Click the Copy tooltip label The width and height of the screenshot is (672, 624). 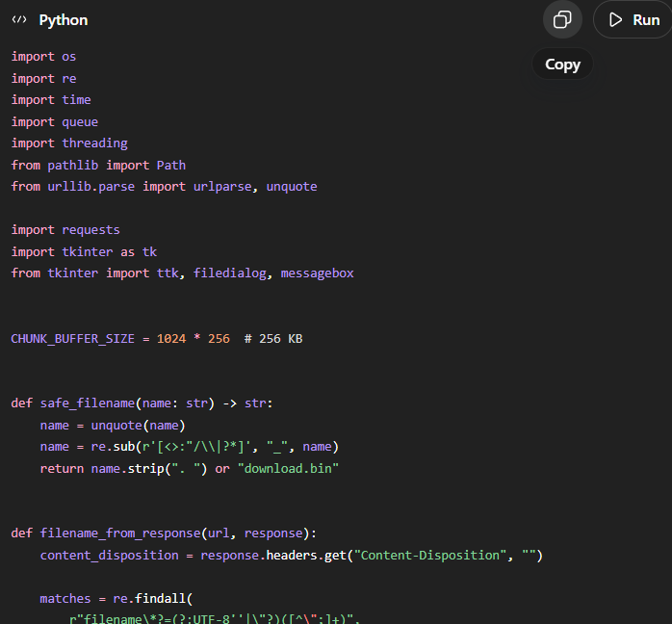562,65
